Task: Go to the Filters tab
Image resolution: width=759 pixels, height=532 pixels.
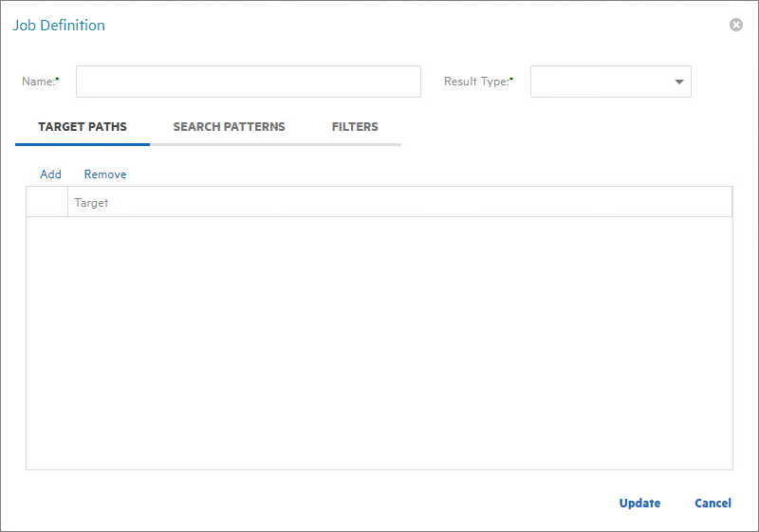Action: (x=355, y=127)
